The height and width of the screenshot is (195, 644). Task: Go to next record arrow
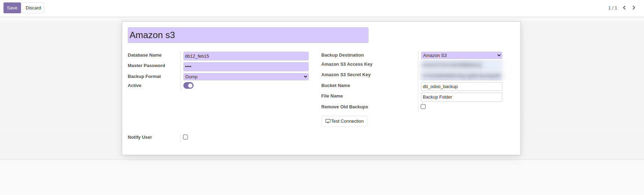(634, 8)
